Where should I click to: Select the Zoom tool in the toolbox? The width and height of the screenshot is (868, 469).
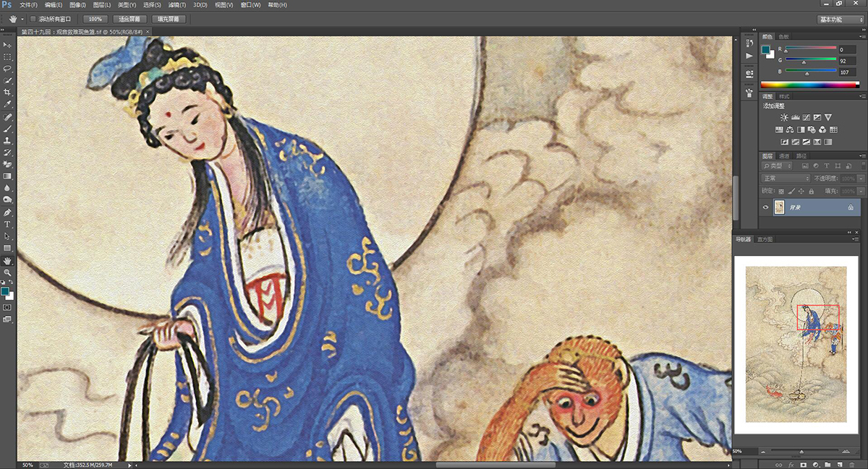8,272
